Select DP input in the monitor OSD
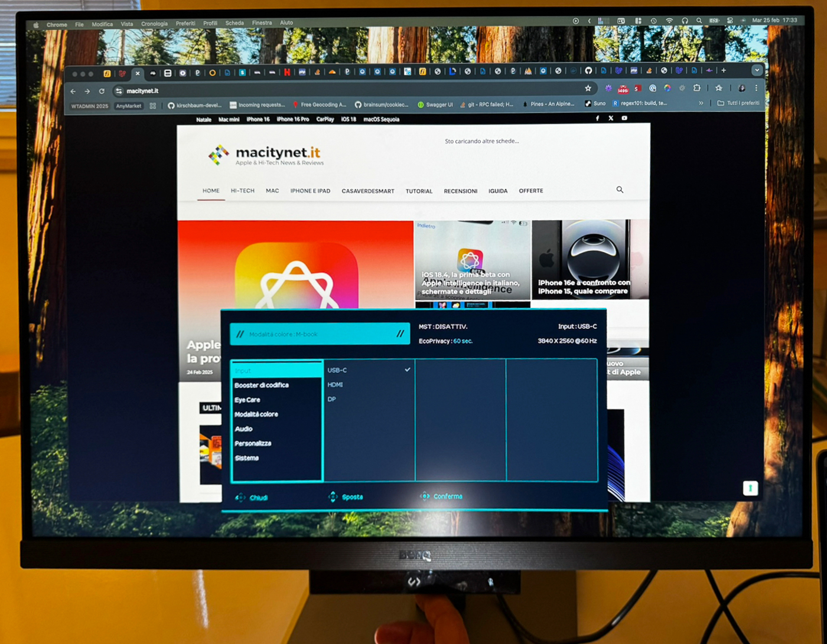 pyautogui.click(x=369, y=399)
